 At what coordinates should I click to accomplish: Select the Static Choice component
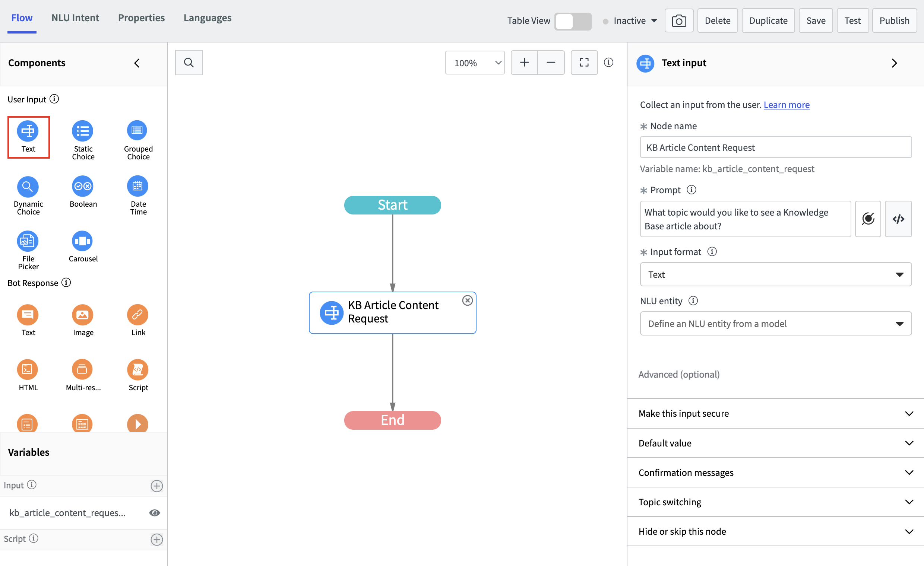click(83, 140)
